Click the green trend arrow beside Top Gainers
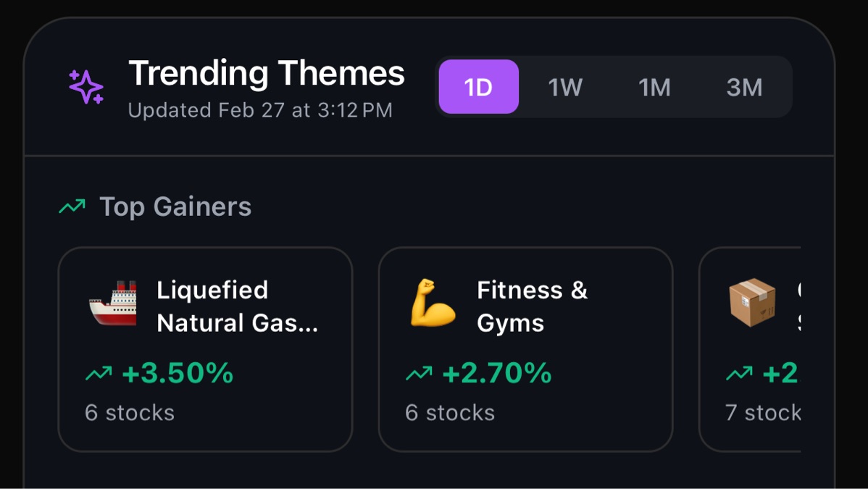The height and width of the screenshot is (489, 868). point(72,206)
